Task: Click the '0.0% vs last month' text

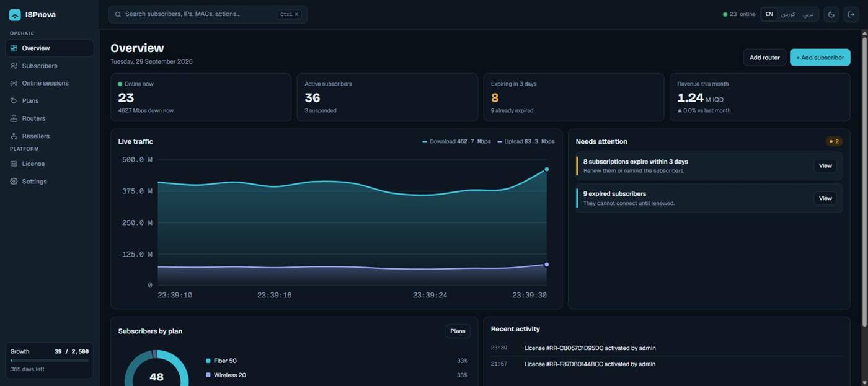Action: [x=704, y=111]
